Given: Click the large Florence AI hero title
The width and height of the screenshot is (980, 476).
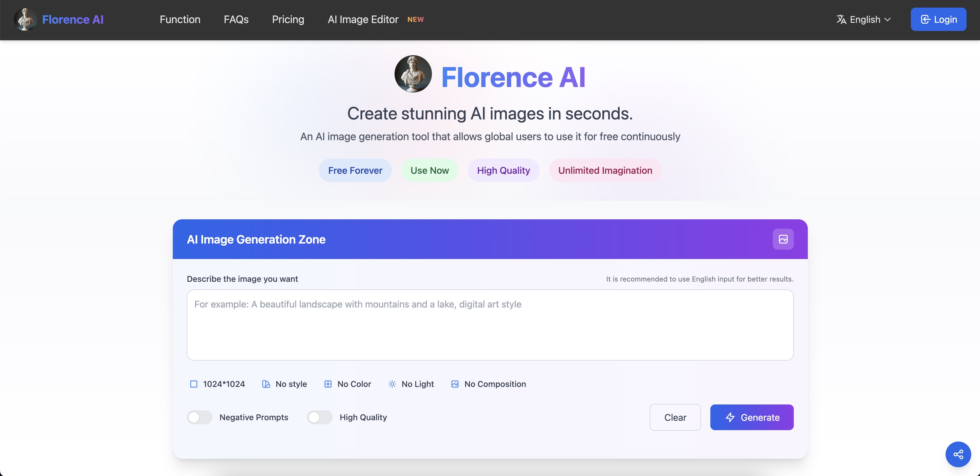Looking at the screenshot, I should tap(513, 77).
